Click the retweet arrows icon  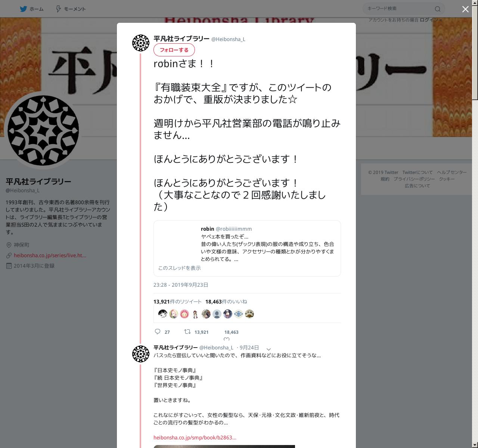tap(187, 332)
